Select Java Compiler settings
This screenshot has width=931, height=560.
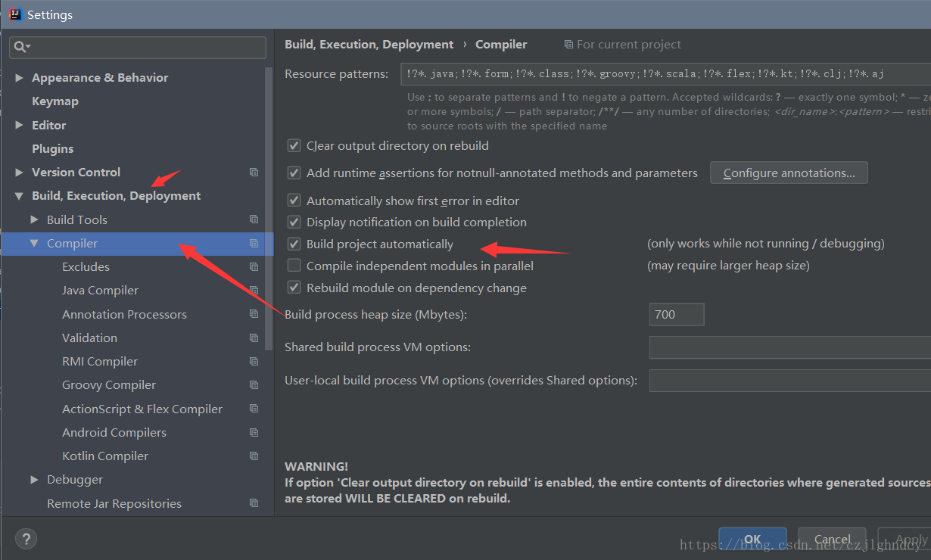100,291
